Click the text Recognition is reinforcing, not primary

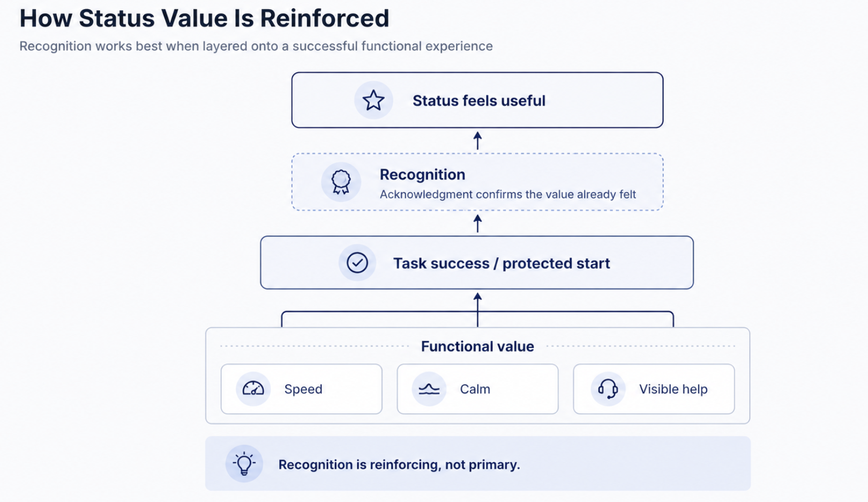pos(399,464)
